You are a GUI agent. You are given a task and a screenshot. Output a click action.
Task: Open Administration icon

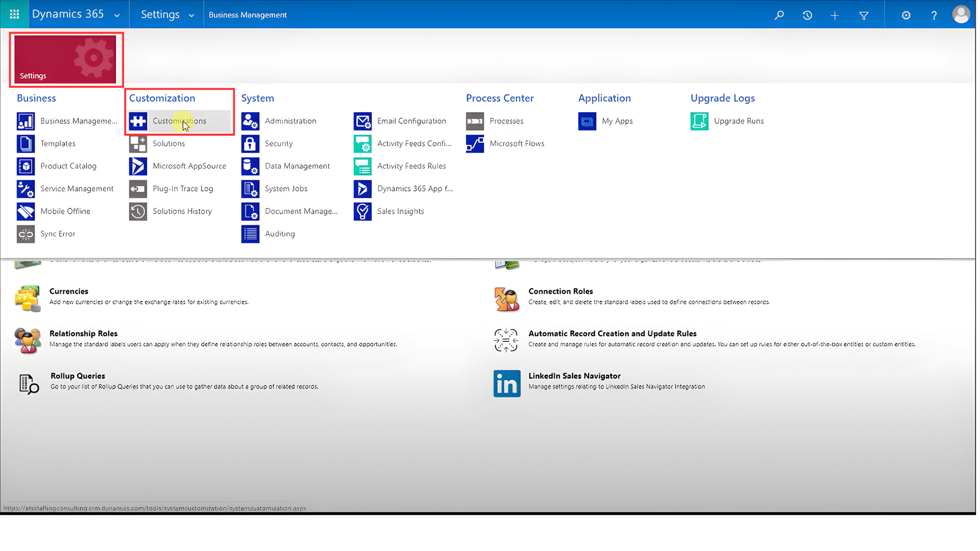[250, 121]
